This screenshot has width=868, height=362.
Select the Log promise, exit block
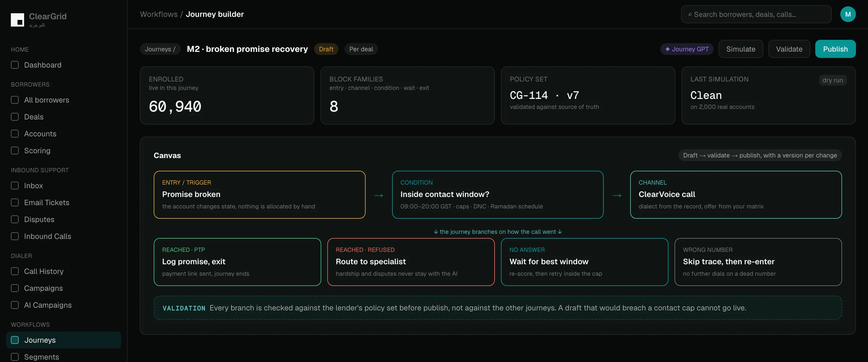[x=237, y=262]
